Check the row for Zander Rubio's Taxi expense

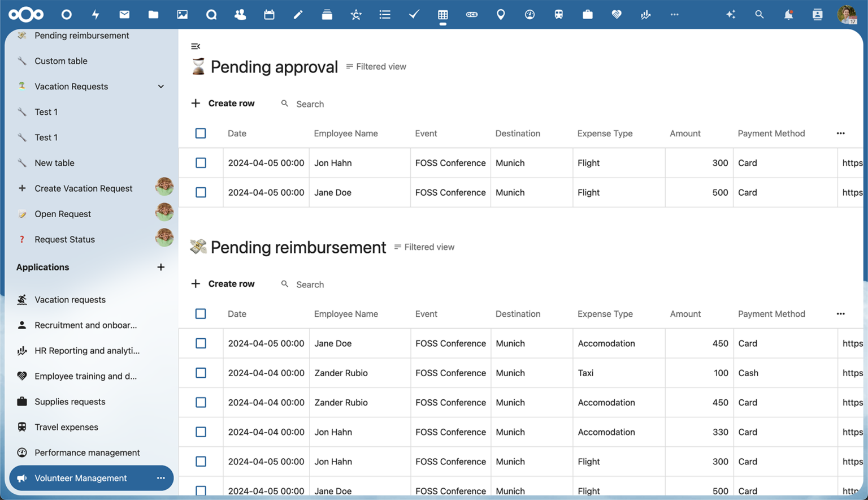point(201,373)
